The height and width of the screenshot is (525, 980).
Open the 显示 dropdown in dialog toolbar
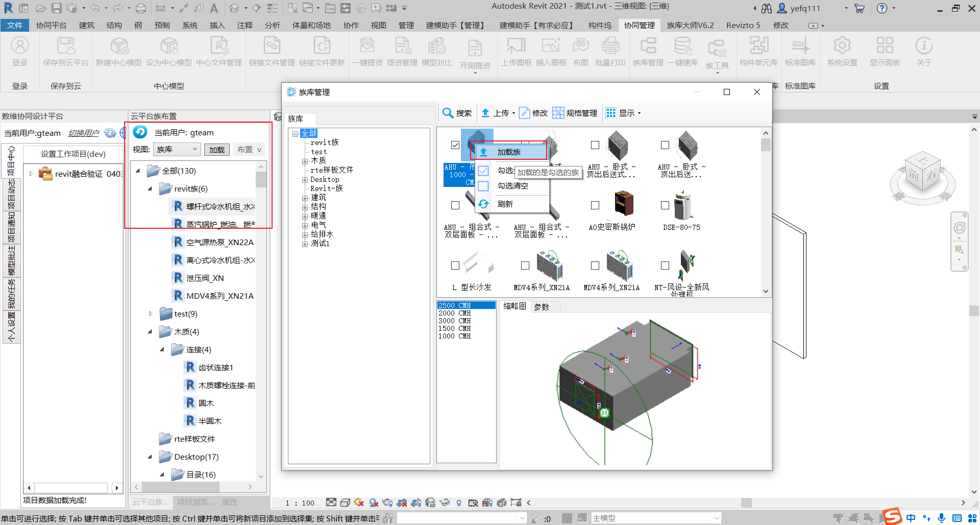(623, 113)
